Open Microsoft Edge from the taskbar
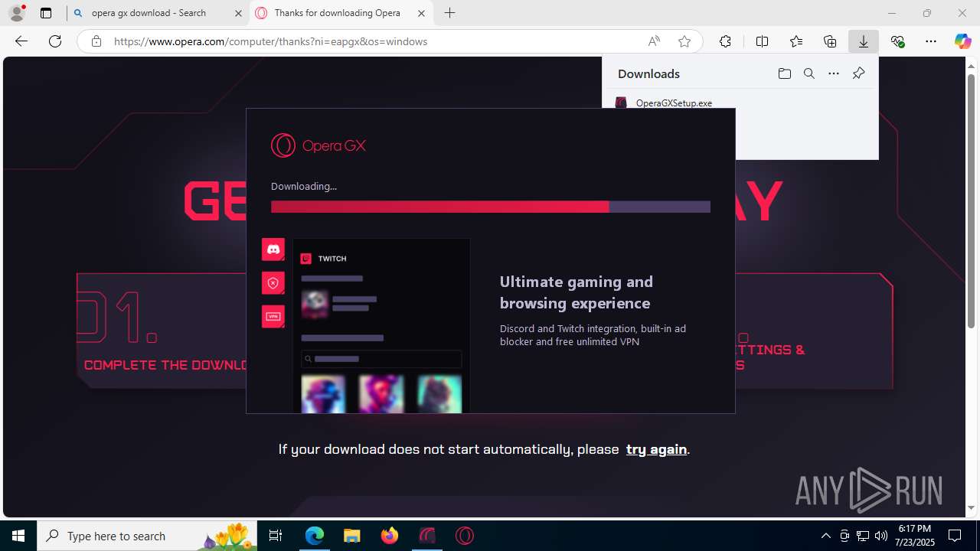 (x=315, y=536)
